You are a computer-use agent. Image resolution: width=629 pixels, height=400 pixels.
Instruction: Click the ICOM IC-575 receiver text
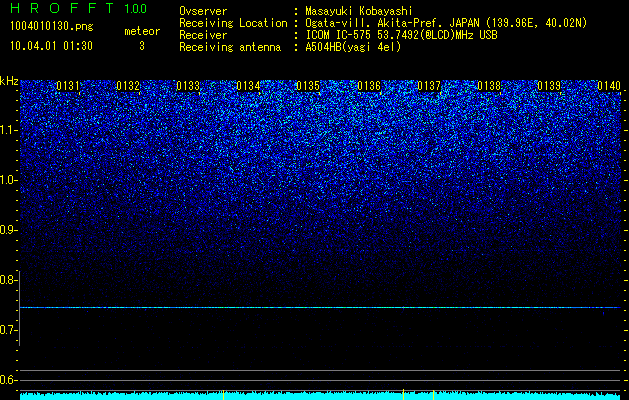tap(401, 35)
